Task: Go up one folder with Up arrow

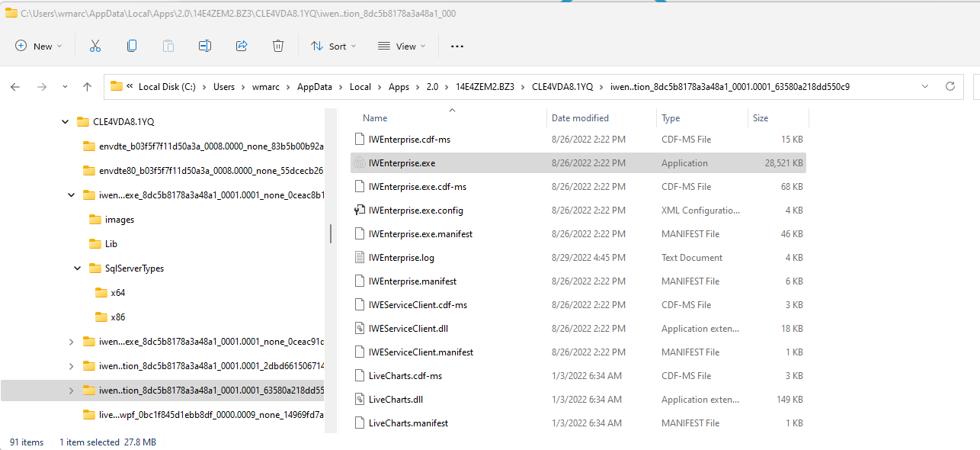Action: [88, 87]
